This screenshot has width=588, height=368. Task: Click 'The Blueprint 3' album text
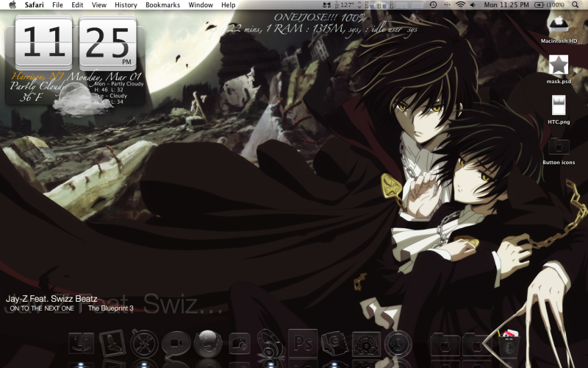111,308
